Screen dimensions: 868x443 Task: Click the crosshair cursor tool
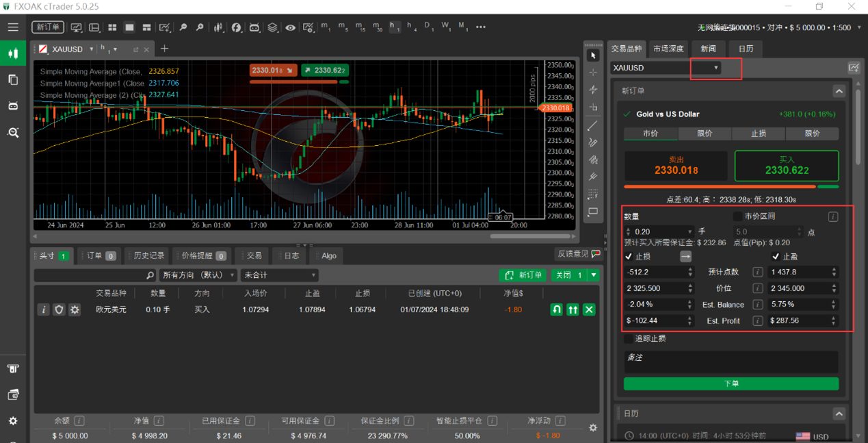(593, 72)
